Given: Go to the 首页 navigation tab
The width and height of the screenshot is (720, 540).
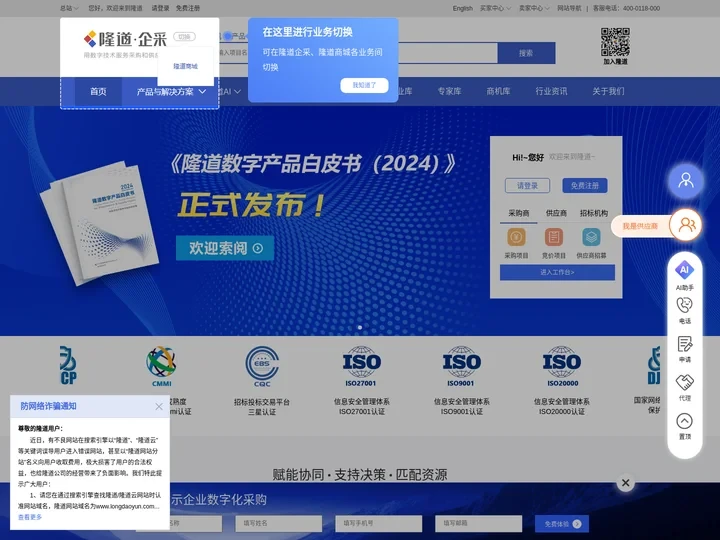Looking at the screenshot, I should click(x=98, y=92).
